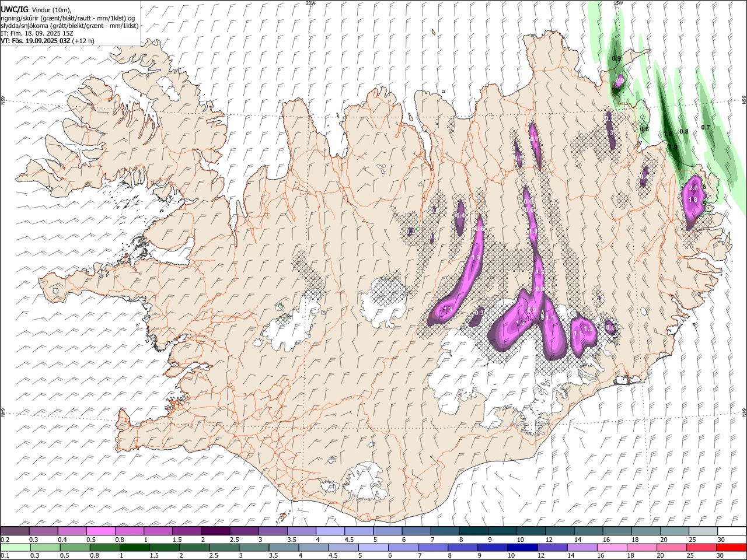Image resolution: width=747 pixels, height=560 pixels.
Task: Choose the bright pink 0.5 snow-scale swatch
Action: coord(101,531)
